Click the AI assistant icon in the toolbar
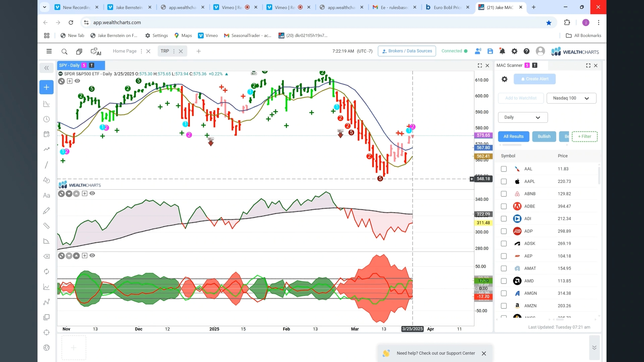This screenshot has height=362, width=644. (x=96, y=51)
